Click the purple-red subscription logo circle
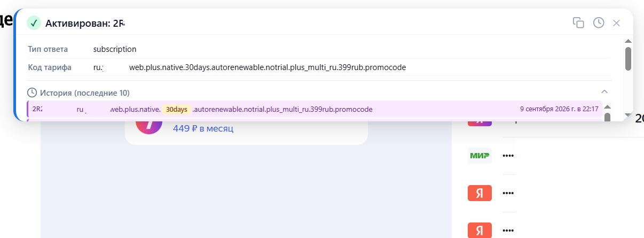The width and height of the screenshot is (644, 238). (x=149, y=126)
